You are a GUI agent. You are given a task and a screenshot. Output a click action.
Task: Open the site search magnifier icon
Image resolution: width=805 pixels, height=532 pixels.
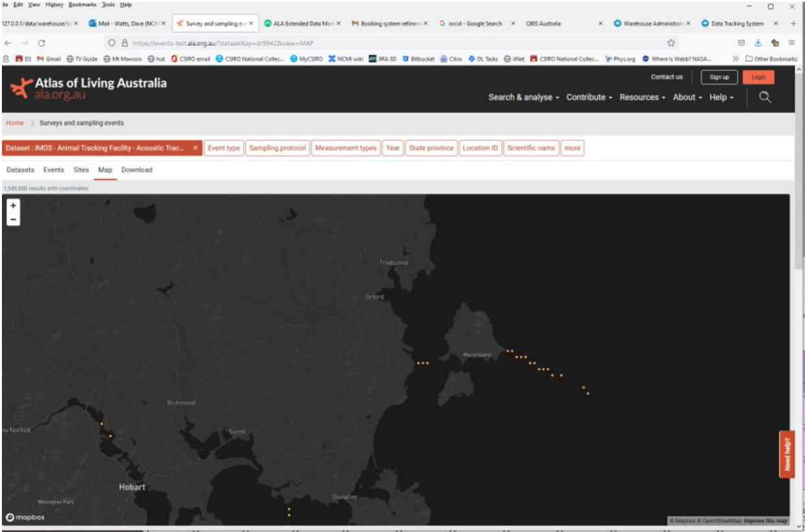tap(765, 97)
